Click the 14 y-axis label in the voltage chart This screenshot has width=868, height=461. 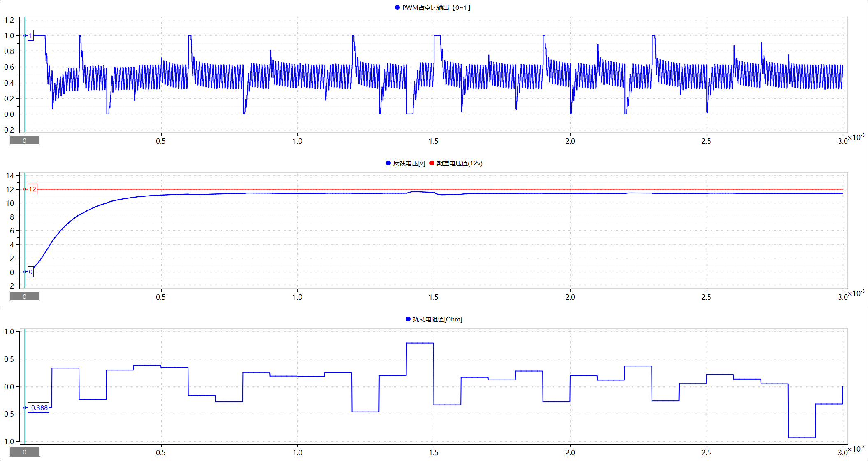pyautogui.click(x=10, y=176)
